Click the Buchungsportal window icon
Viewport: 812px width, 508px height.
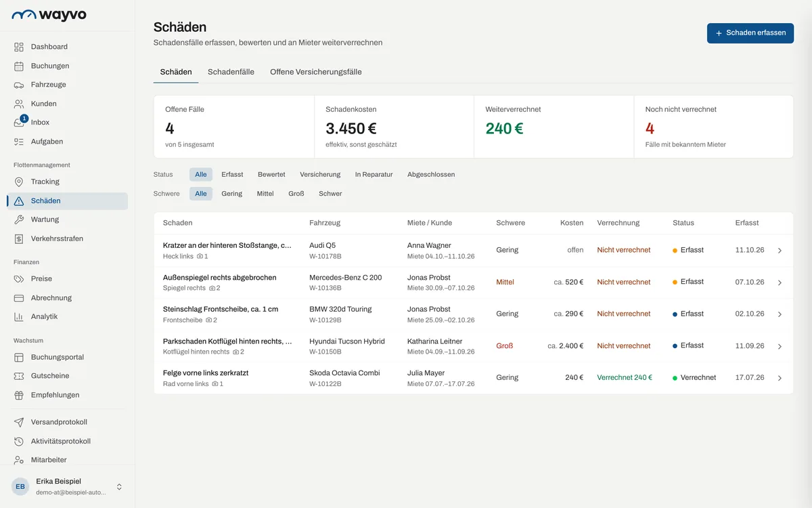19,357
